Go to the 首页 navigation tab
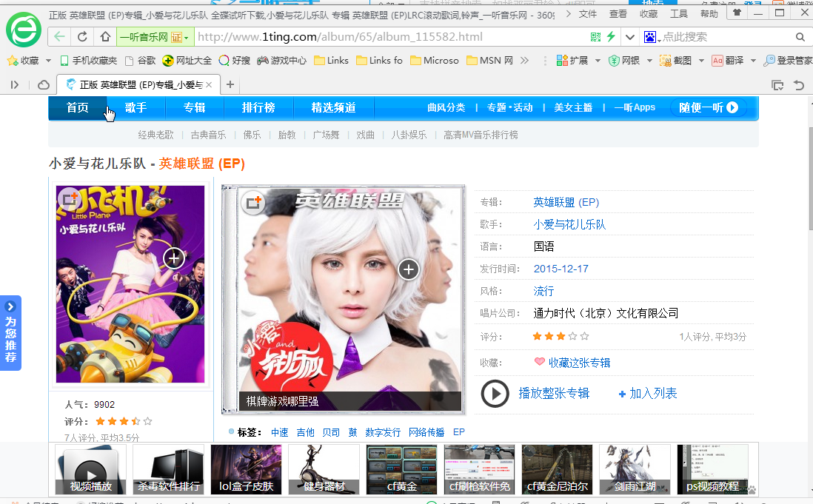813x504 pixels. coord(78,108)
